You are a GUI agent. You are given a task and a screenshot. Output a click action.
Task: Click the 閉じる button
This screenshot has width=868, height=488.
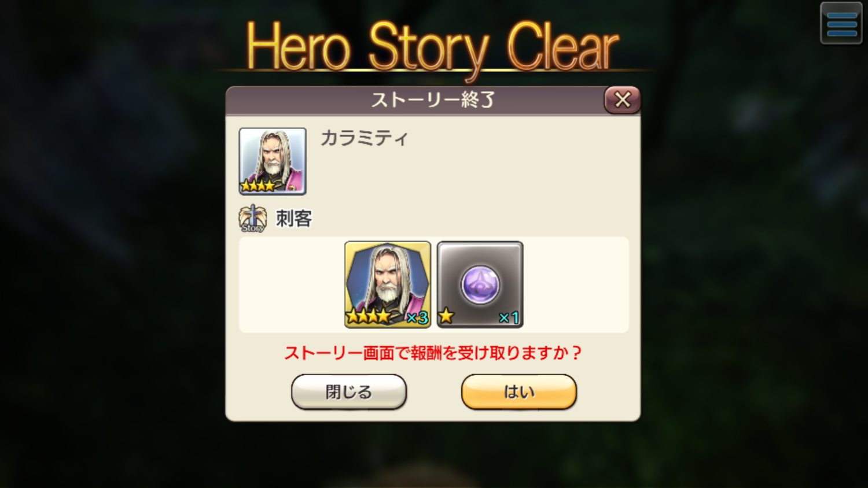tap(349, 392)
